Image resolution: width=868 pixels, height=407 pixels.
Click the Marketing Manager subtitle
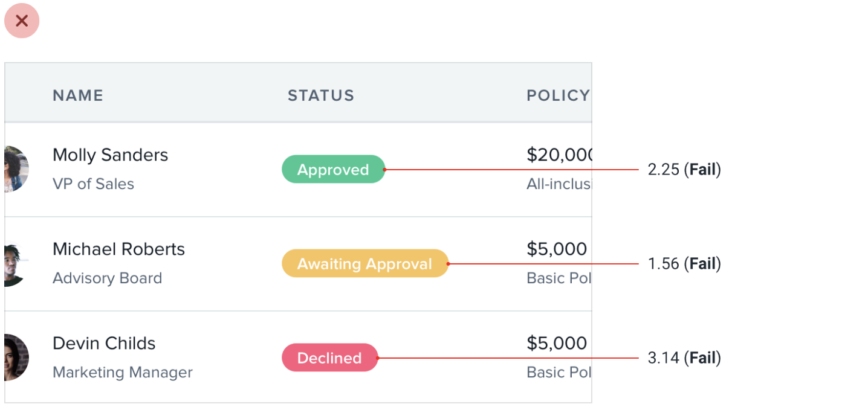tap(122, 373)
